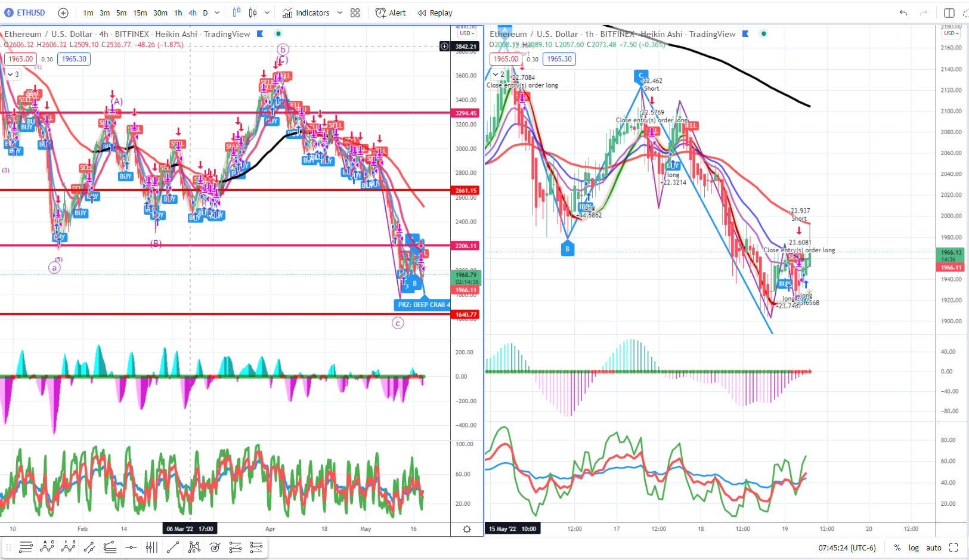Click the undo arrow icon
Screen dimensions: 969x560
click(903, 13)
